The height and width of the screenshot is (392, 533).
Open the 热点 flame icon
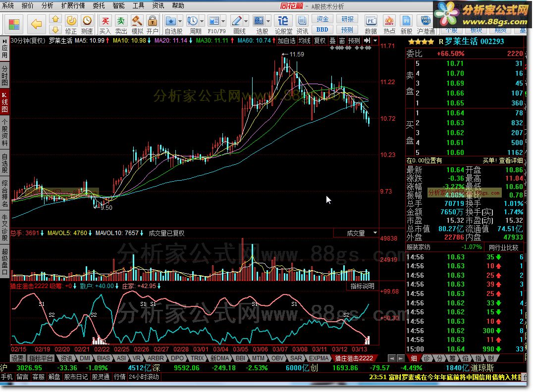pos(389,21)
